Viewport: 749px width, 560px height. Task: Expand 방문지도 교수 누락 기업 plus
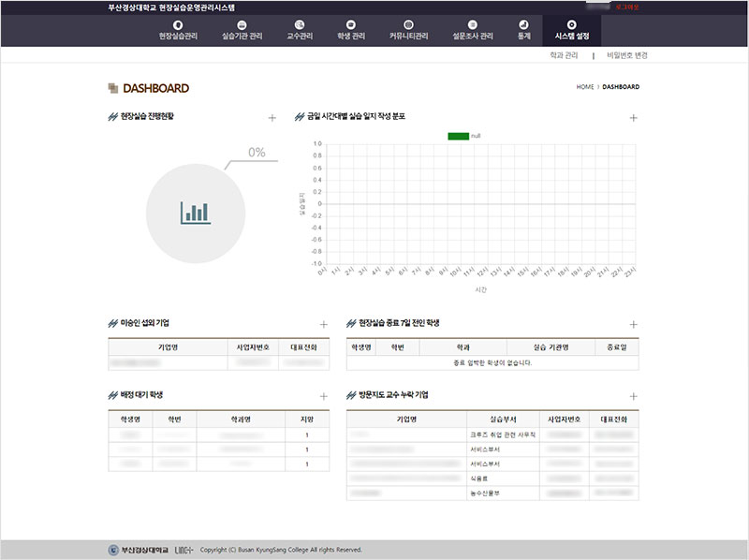pos(634,396)
